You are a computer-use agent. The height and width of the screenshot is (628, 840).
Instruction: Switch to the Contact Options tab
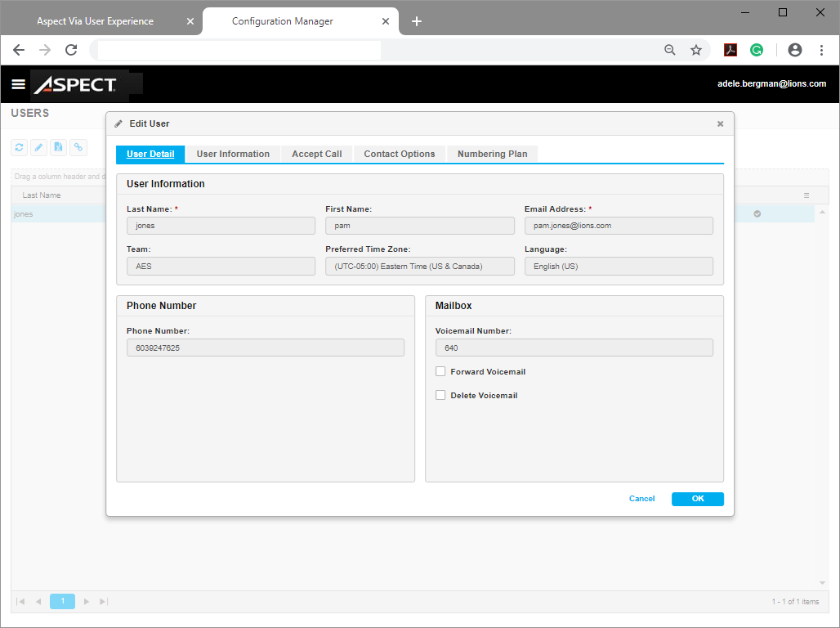399,154
